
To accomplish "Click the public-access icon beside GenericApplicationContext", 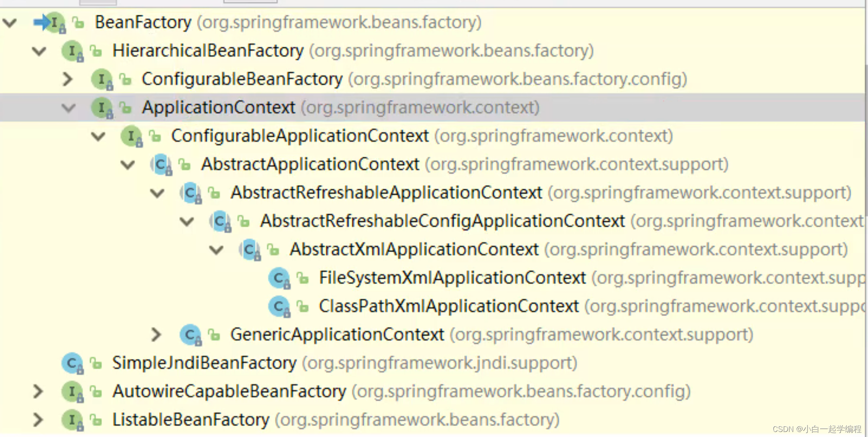I will pos(214,334).
